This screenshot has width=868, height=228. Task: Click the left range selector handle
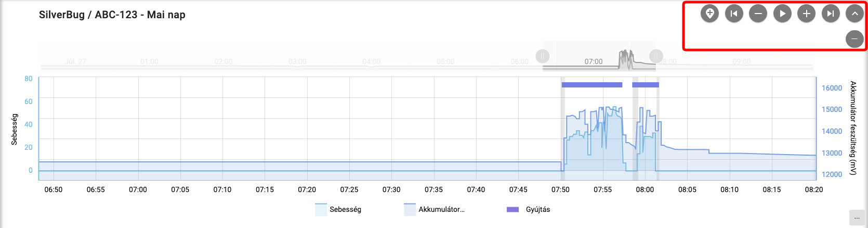click(x=543, y=56)
